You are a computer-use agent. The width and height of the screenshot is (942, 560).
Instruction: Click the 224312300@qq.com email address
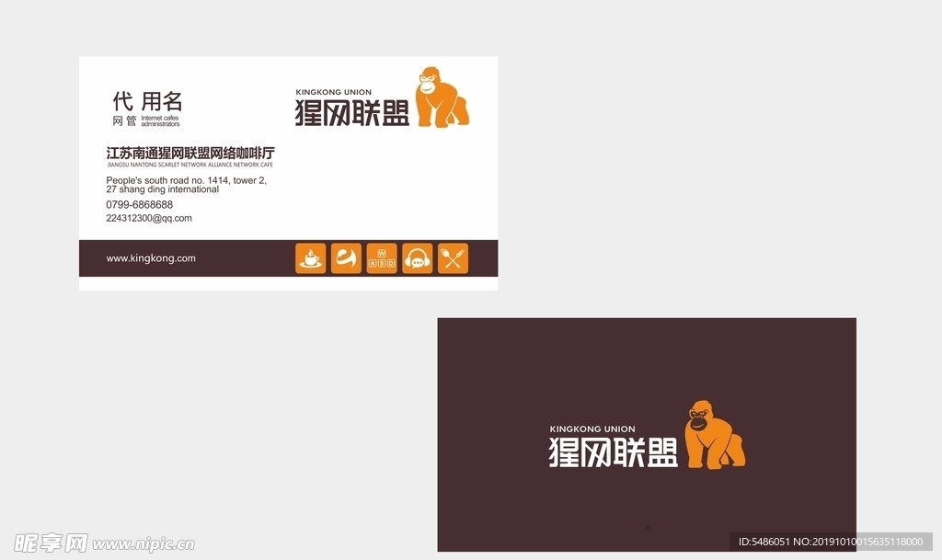pos(150,218)
